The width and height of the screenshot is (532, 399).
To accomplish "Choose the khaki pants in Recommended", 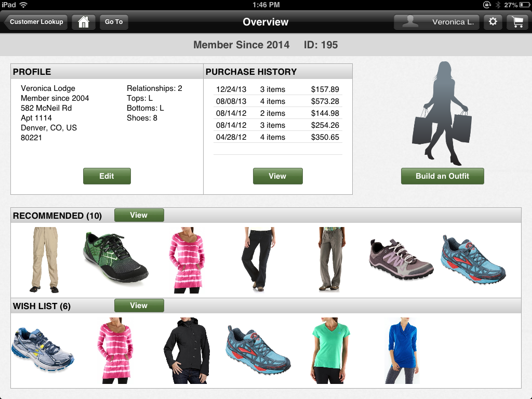I will (x=44, y=259).
